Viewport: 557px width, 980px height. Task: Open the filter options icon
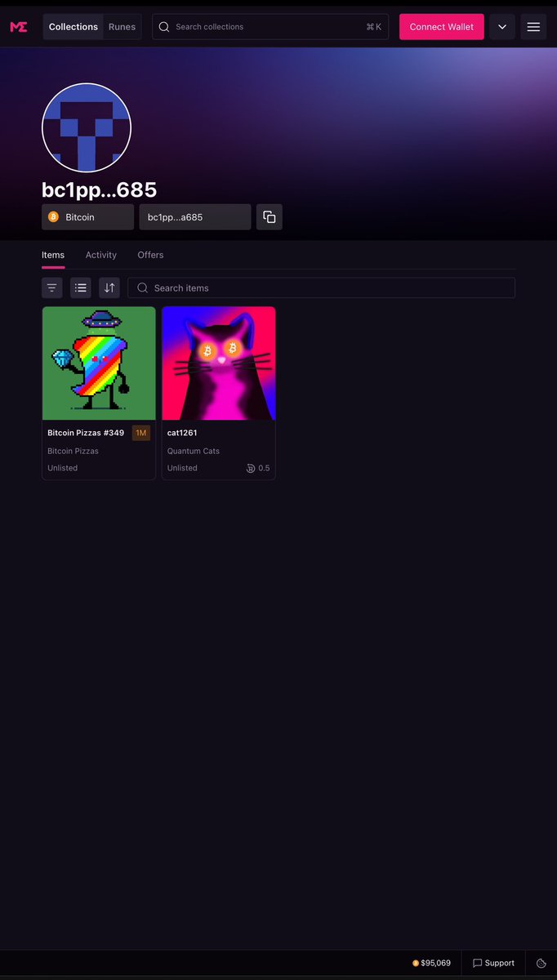point(52,287)
